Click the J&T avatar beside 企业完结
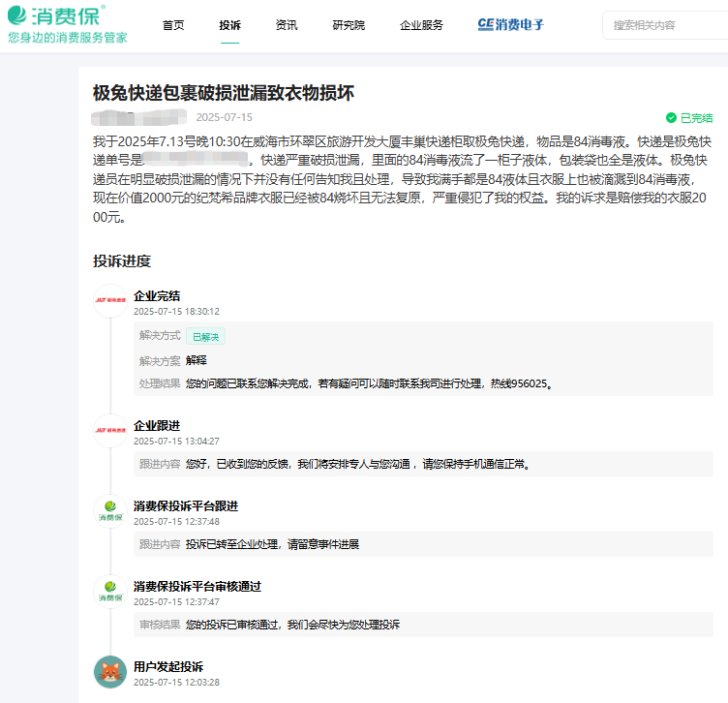The width and height of the screenshot is (728, 703). click(110, 300)
